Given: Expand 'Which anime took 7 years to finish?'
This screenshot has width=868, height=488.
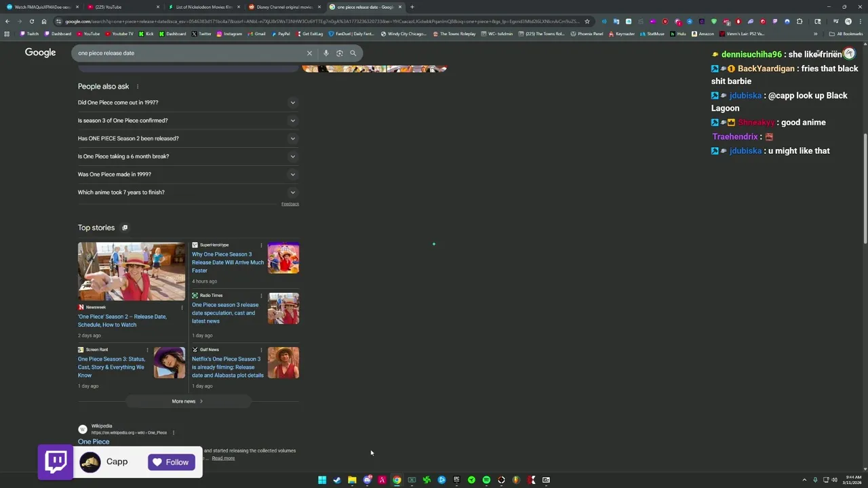Looking at the screenshot, I should [x=188, y=192].
